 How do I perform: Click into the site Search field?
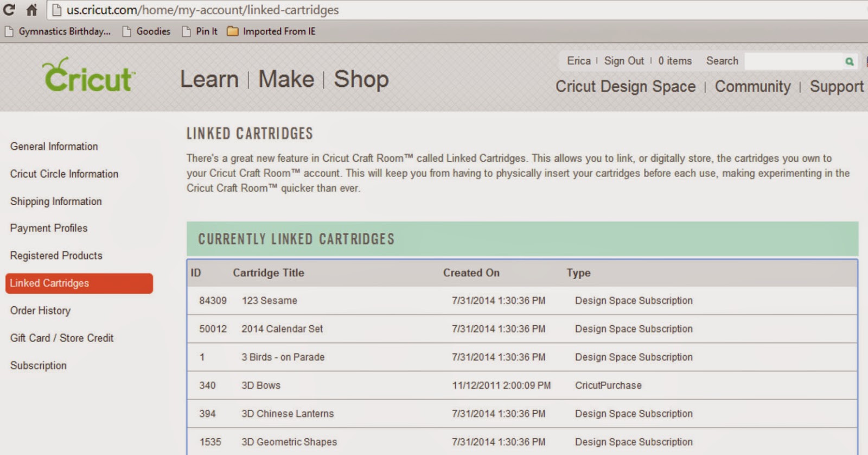(794, 61)
